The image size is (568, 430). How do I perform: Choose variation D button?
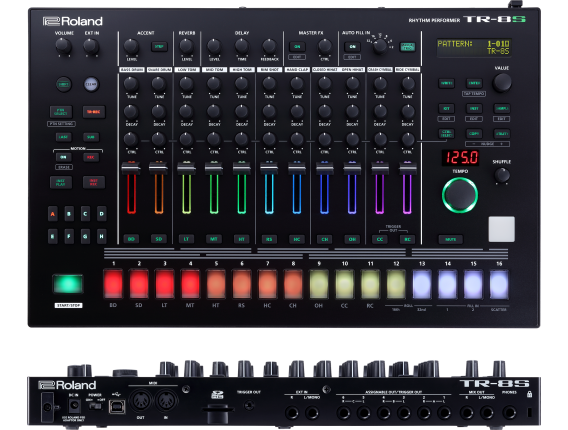click(102, 214)
